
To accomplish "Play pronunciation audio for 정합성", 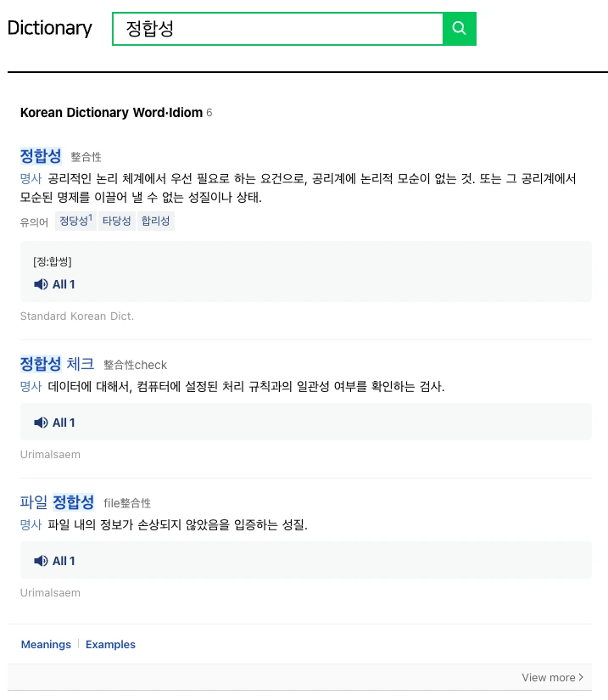I will pos(41,284).
